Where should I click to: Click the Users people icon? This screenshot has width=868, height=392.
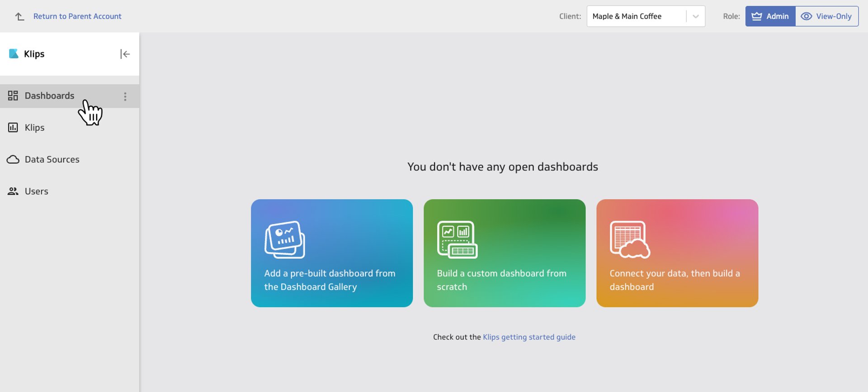(13, 191)
